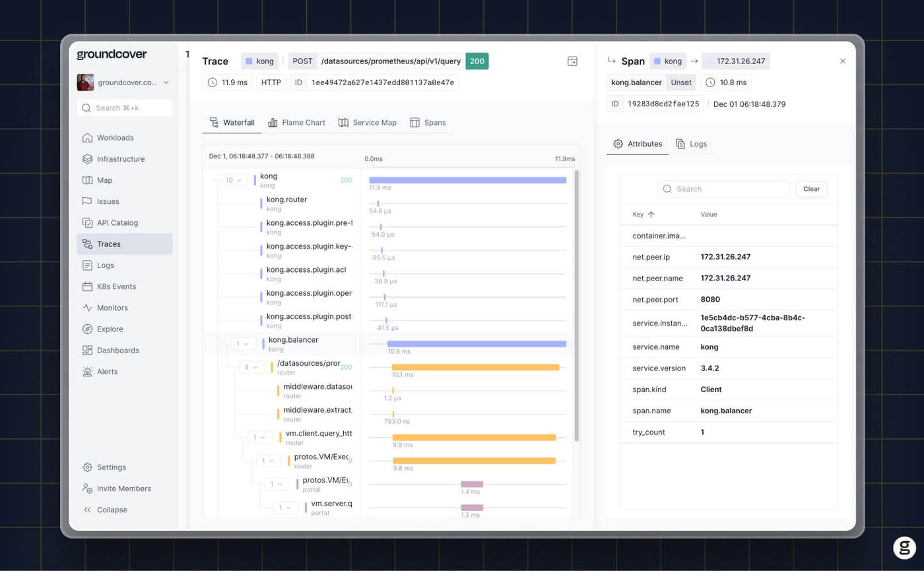Click the user avatar thumbnail
The image size is (924, 571).
(x=85, y=83)
